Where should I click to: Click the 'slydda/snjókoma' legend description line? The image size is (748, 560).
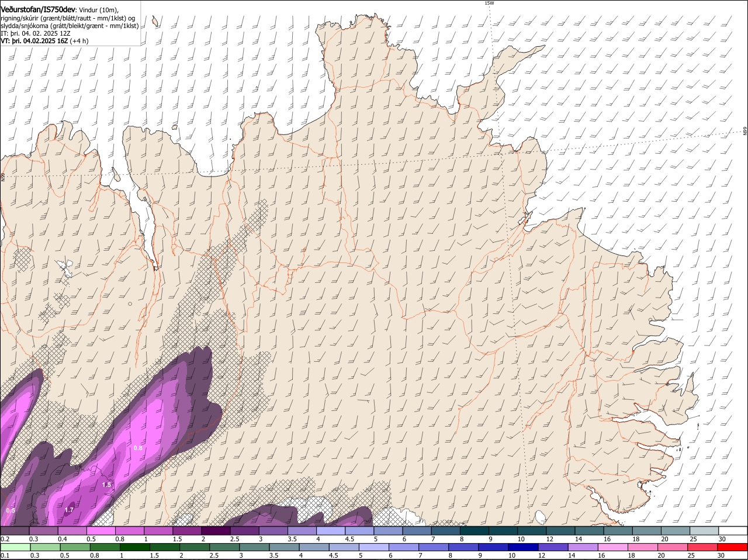tap(70, 26)
